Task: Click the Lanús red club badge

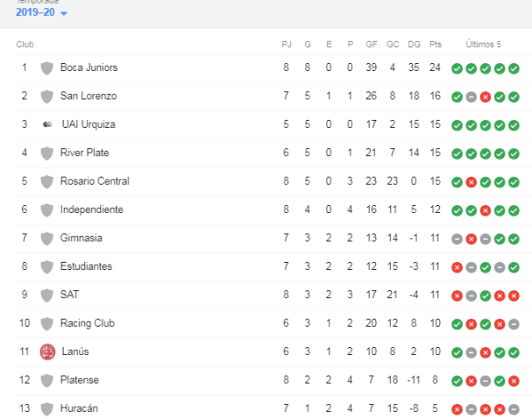Action: pyautogui.click(x=47, y=352)
